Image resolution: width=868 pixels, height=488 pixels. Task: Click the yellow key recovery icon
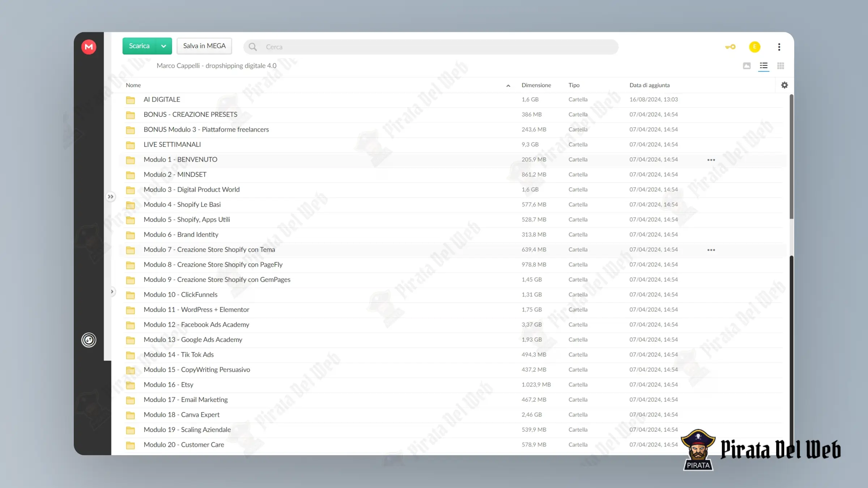pos(730,47)
